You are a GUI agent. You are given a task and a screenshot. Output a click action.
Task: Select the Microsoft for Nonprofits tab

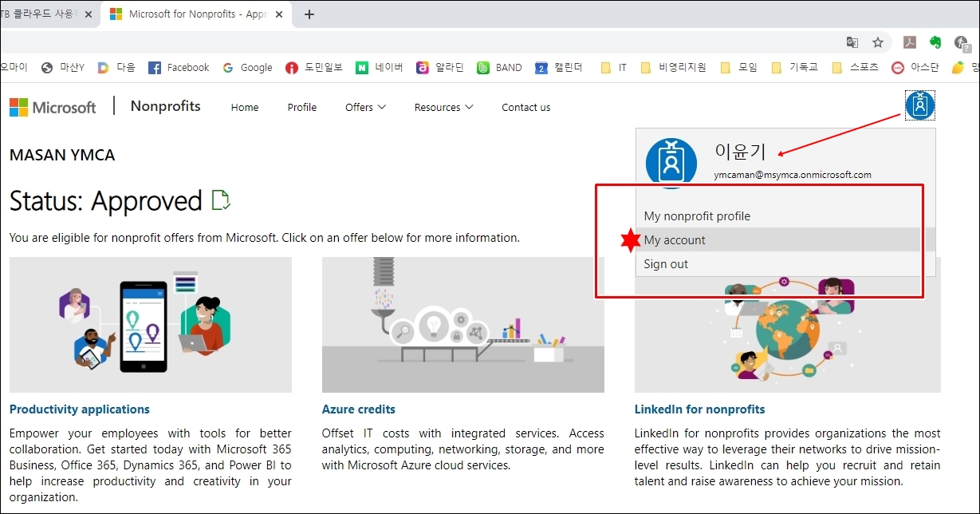198,14
